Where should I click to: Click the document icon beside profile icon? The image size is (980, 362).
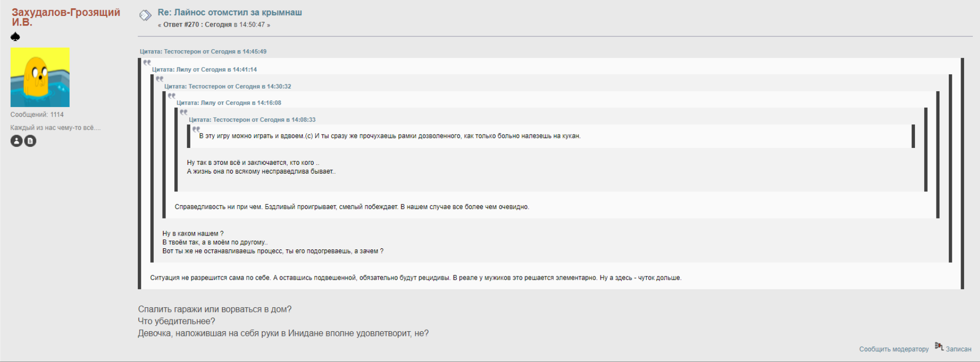(30, 141)
